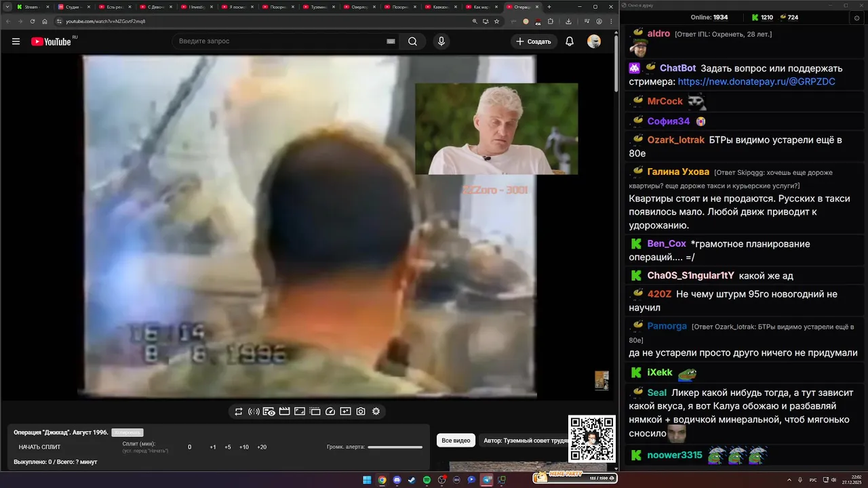Viewport: 868px width, 488px height.
Task: Click НАЧАТЬ СПЛИТ
Action: 39,447
